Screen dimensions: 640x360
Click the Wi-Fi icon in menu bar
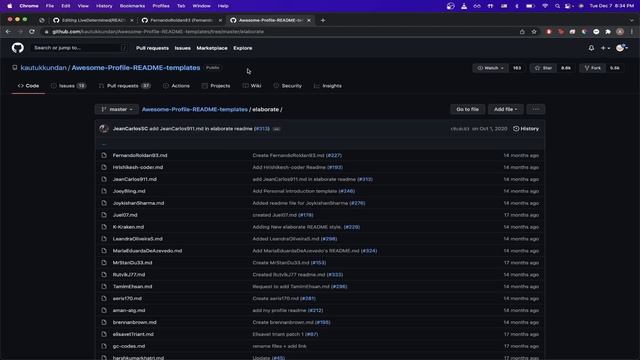point(545,6)
